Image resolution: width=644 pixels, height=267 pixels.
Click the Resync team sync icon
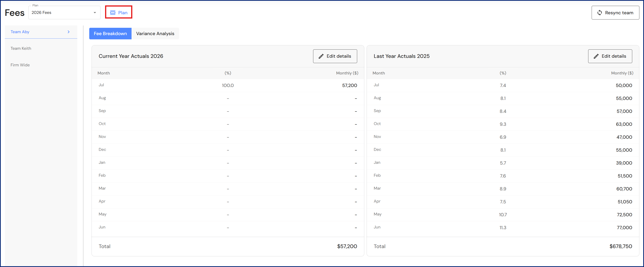600,13
